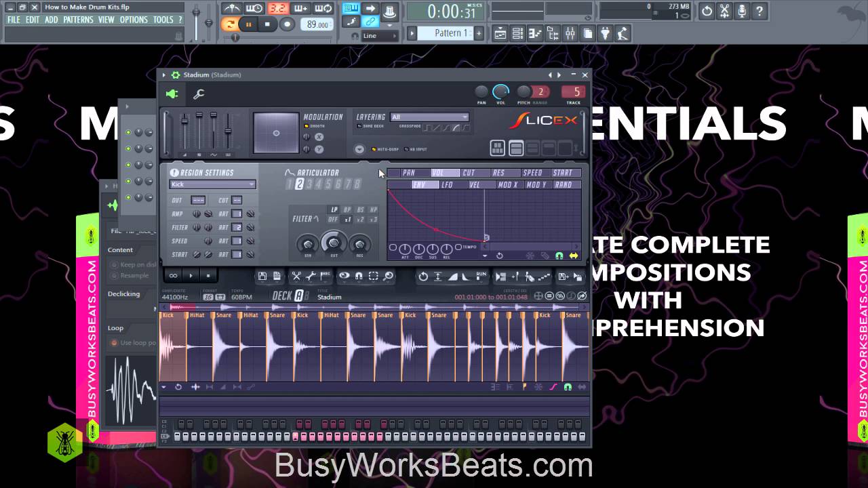Click the tempo 89.000 field

[316, 24]
